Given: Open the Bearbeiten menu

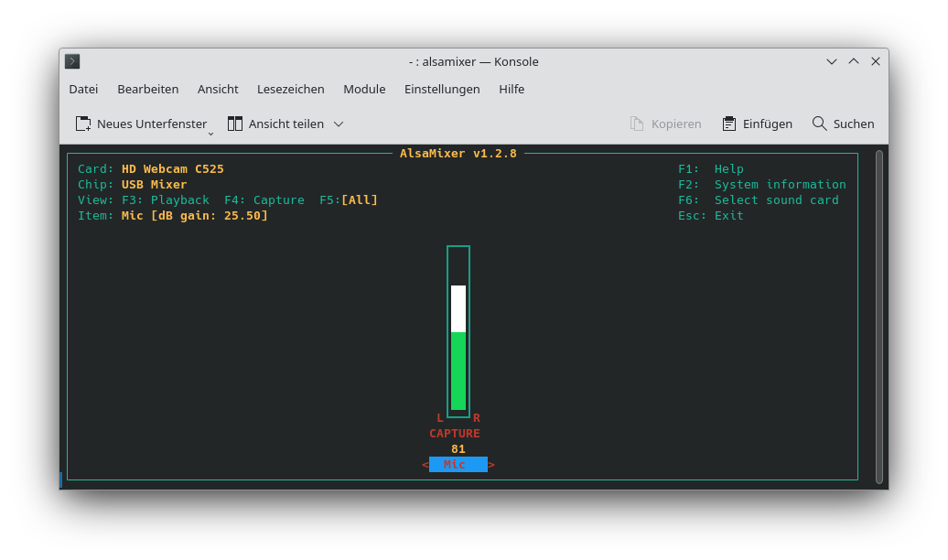Looking at the screenshot, I should (147, 89).
